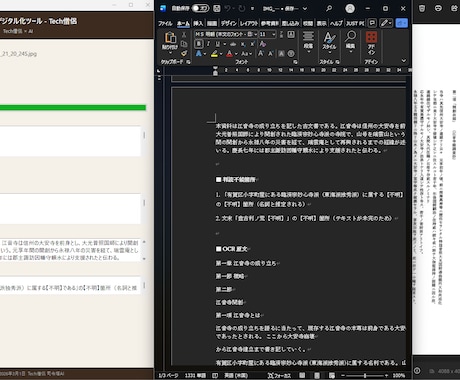
Task: Open the search magnifier in Word title bar
Action: [x=329, y=8]
